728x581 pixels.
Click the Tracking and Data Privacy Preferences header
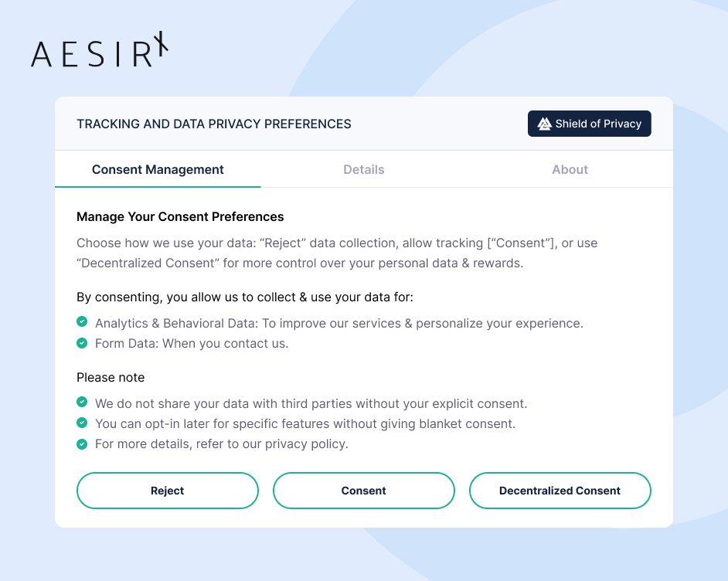(213, 124)
